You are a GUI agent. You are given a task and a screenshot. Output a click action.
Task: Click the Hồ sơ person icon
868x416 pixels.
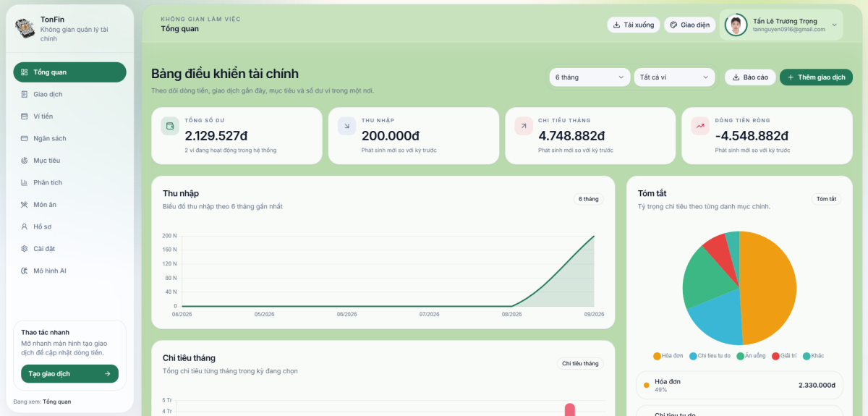coord(24,226)
